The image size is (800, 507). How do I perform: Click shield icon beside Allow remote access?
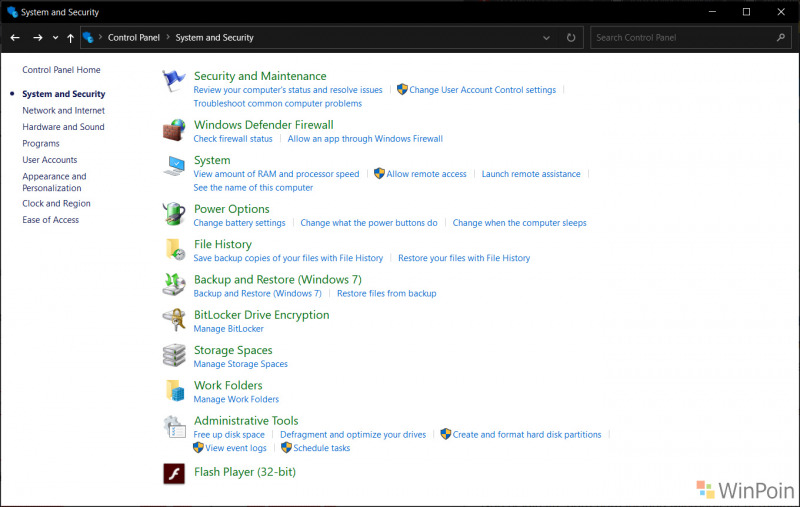(379, 173)
